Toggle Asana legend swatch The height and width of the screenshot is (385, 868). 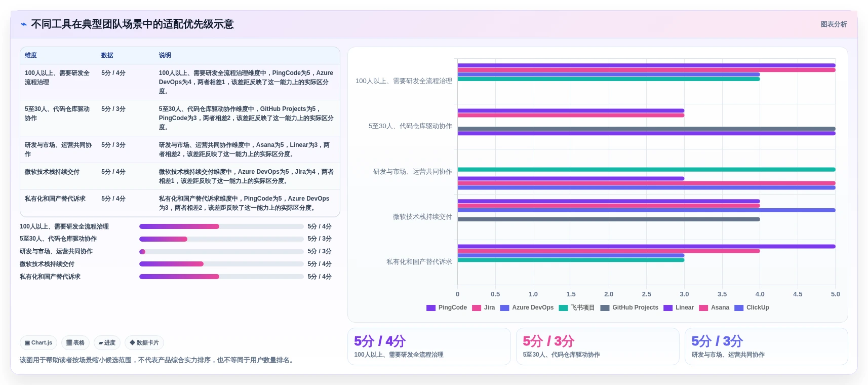(703, 308)
